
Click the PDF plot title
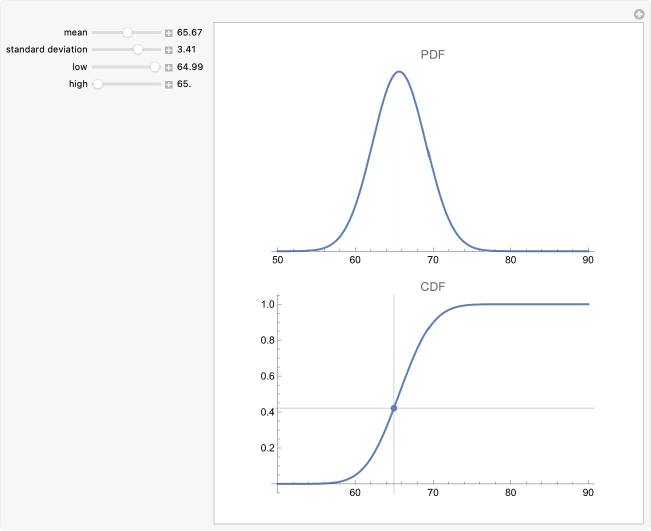(x=432, y=54)
